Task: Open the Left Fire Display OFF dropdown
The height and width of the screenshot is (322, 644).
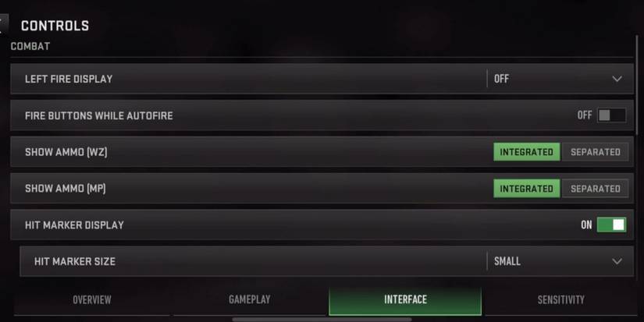Action: (x=560, y=79)
